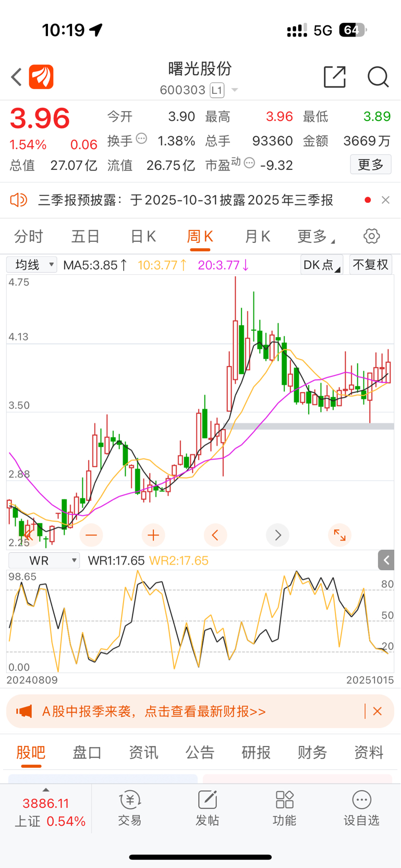The image size is (401, 868).
Task: Switch to 研报 tab
Action: [x=256, y=753]
